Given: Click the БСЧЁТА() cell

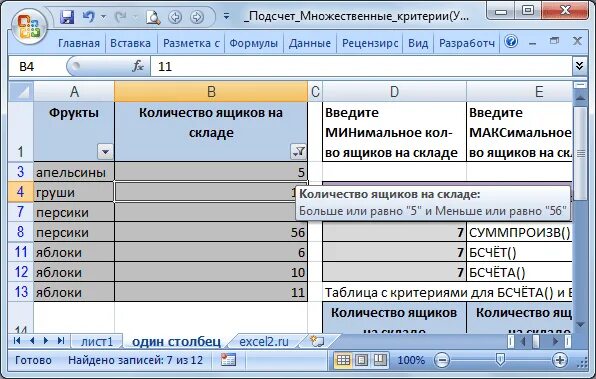Looking at the screenshot, I should pyautogui.click(x=520, y=272).
